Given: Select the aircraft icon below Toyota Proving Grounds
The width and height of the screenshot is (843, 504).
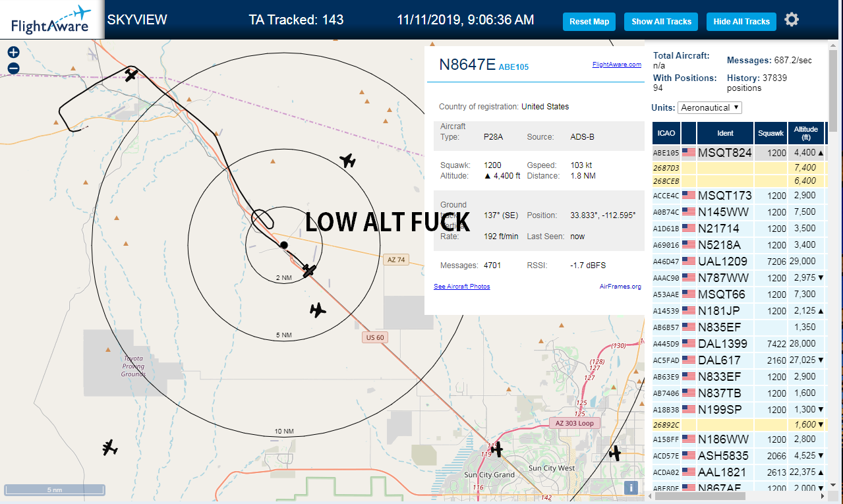Looking at the screenshot, I should pyautogui.click(x=110, y=448).
